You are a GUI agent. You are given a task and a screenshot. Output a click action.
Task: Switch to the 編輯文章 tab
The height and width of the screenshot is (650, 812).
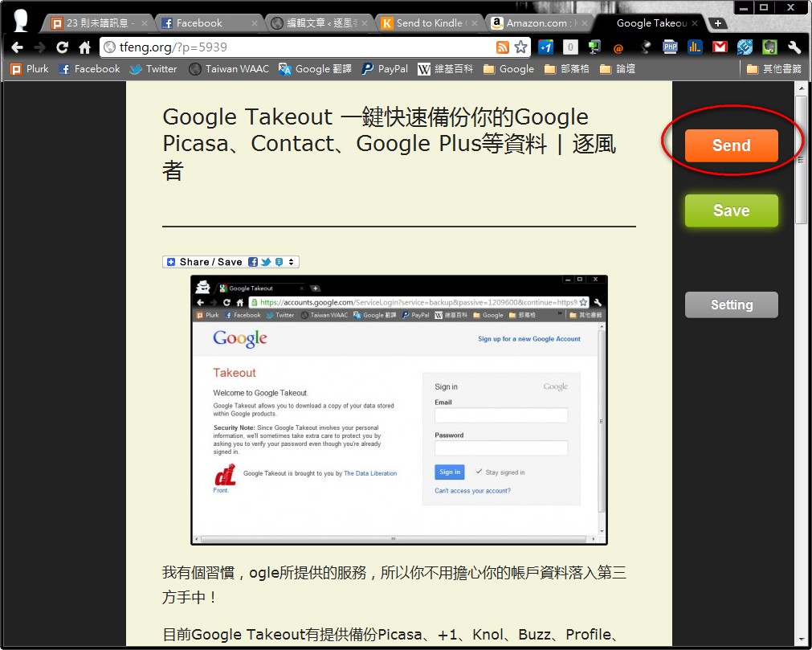(319, 23)
